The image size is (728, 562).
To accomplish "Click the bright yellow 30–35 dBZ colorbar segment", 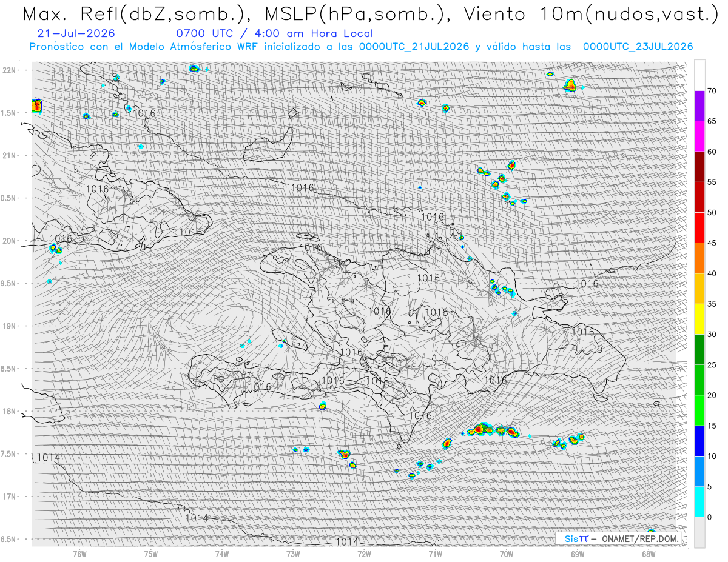I will tap(699, 319).
